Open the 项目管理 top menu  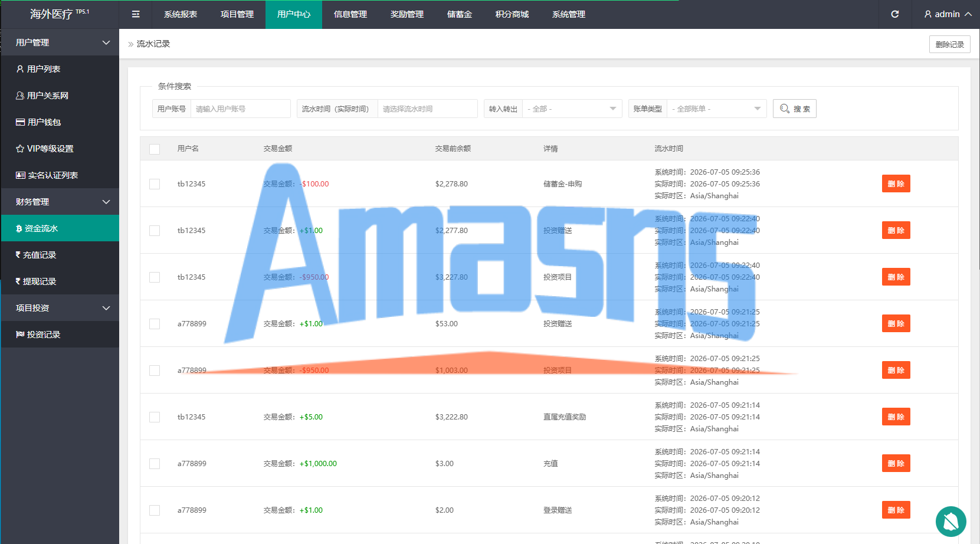[x=237, y=14]
